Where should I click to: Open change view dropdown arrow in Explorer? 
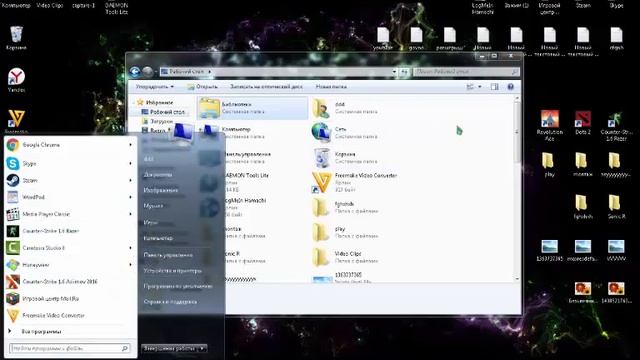tap(480, 87)
